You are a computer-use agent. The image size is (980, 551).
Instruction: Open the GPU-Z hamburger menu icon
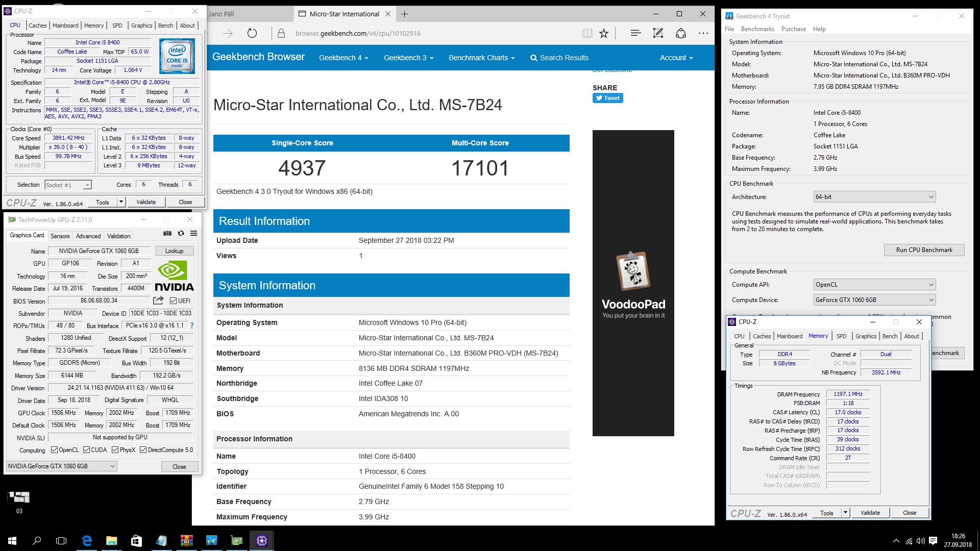(194, 234)
